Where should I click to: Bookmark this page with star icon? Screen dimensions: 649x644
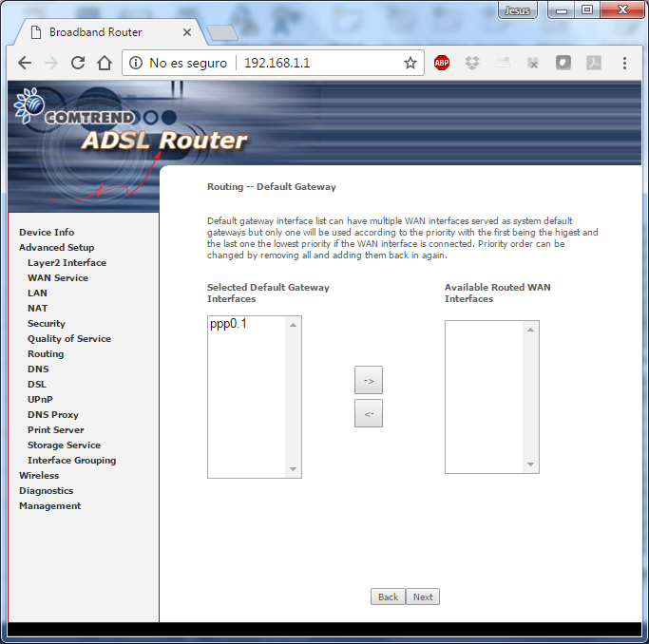[410, 63]
